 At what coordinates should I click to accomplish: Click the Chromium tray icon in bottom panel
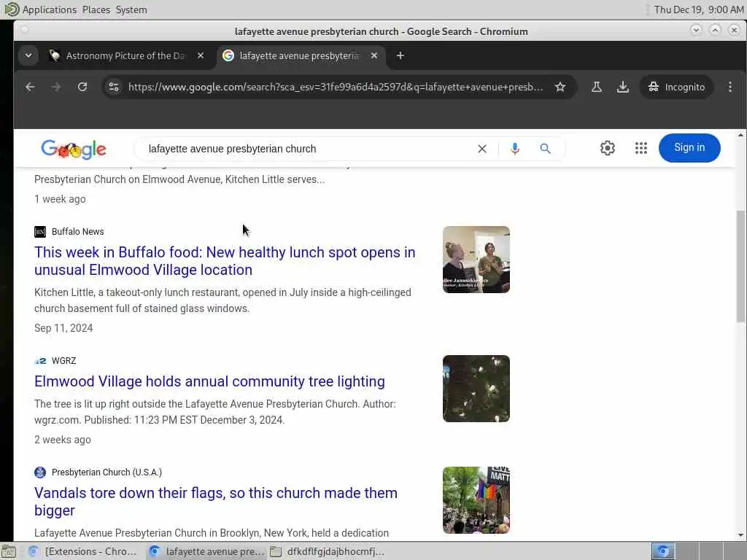point(662,551)
